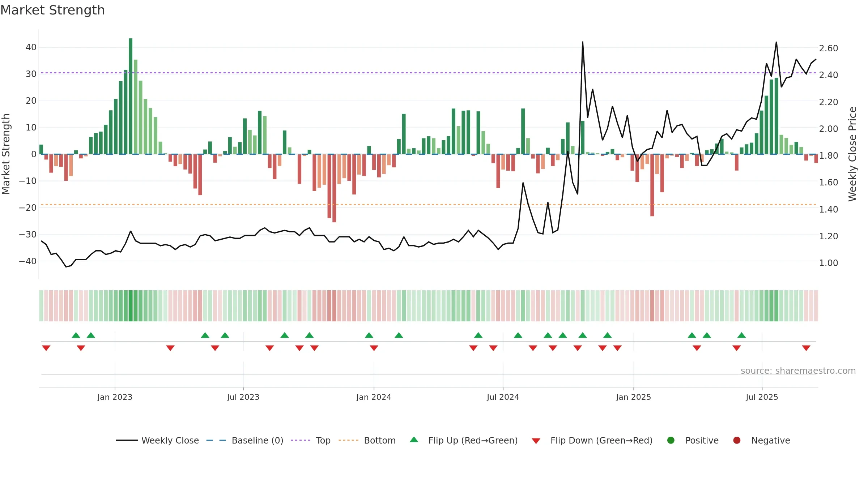
Task: Click the Weekly Close Price axis title
Action: point(852,154)
